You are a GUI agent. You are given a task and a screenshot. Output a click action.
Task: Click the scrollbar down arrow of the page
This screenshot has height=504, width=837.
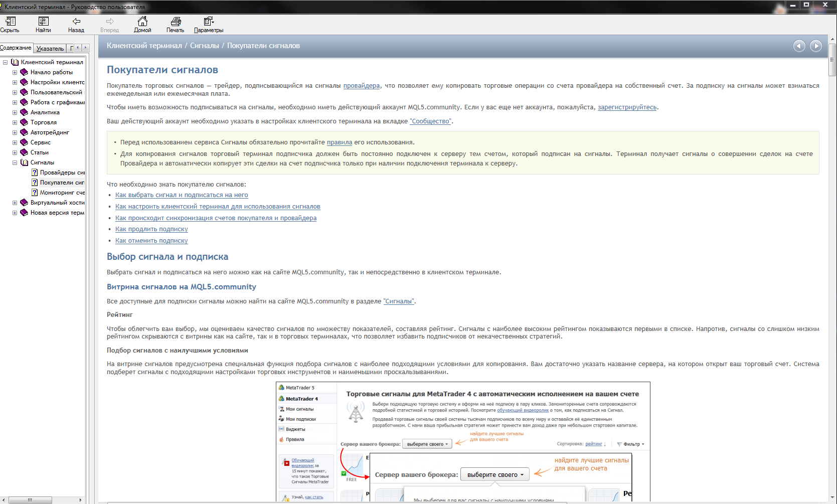(832, 498)
